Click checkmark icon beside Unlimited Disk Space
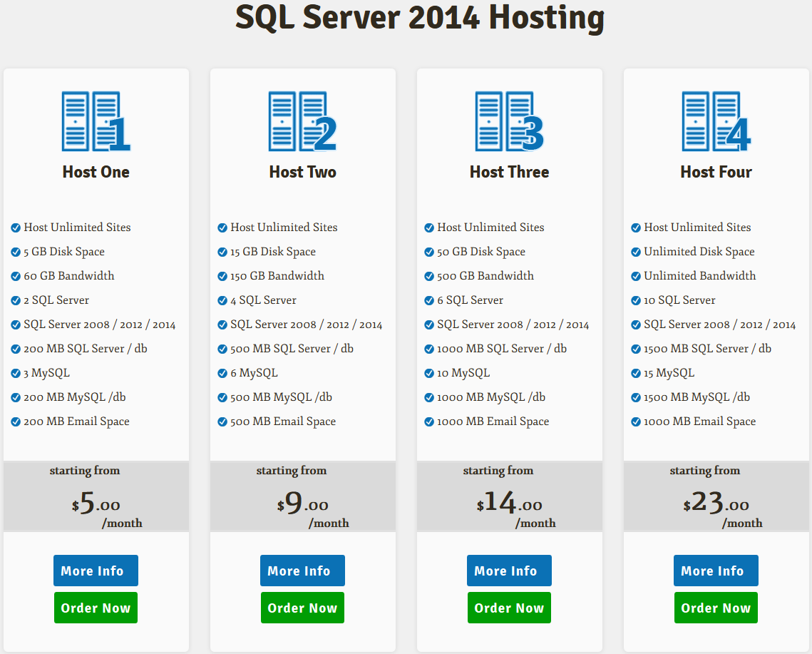The width and height of the screenshot is (812, 654). pyautogui.click(x=636, y=252)
